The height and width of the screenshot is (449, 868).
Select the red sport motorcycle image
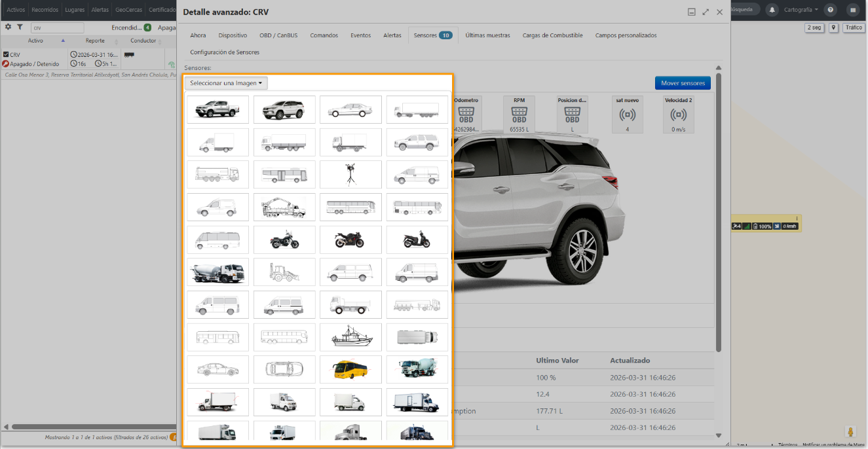(x=350, y=240)
